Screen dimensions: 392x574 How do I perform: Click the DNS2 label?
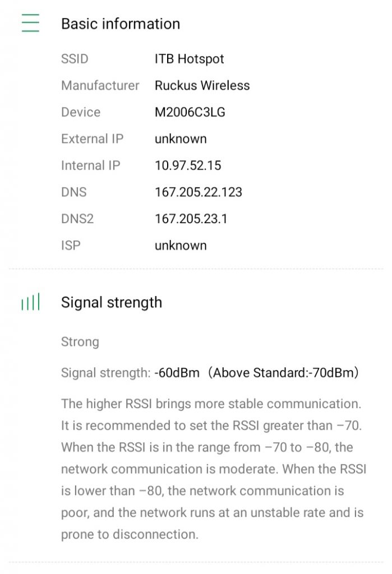click(77, 219)
